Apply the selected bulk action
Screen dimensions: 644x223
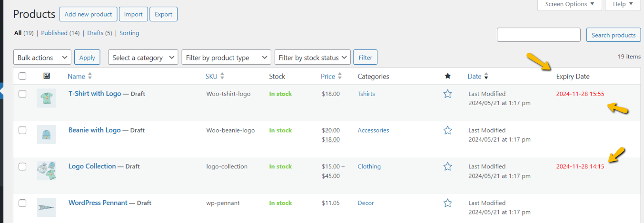(87, 58)
